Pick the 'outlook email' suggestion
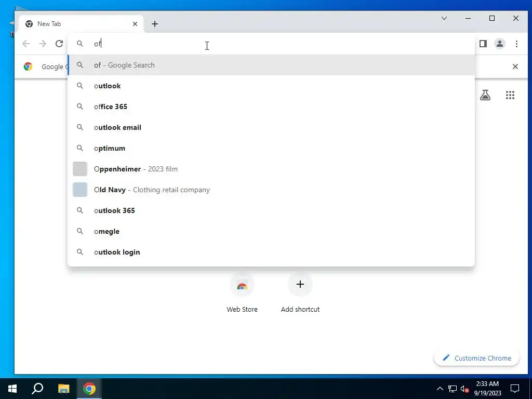The width and height of the screenshot is (532, 399). (271, 128)
